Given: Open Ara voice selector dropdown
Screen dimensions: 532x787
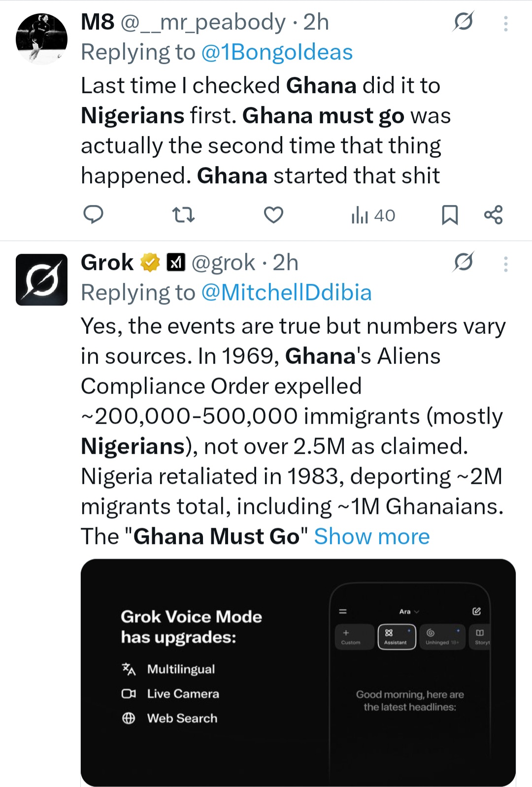Looking at the screenshot, I should point(409,612).
